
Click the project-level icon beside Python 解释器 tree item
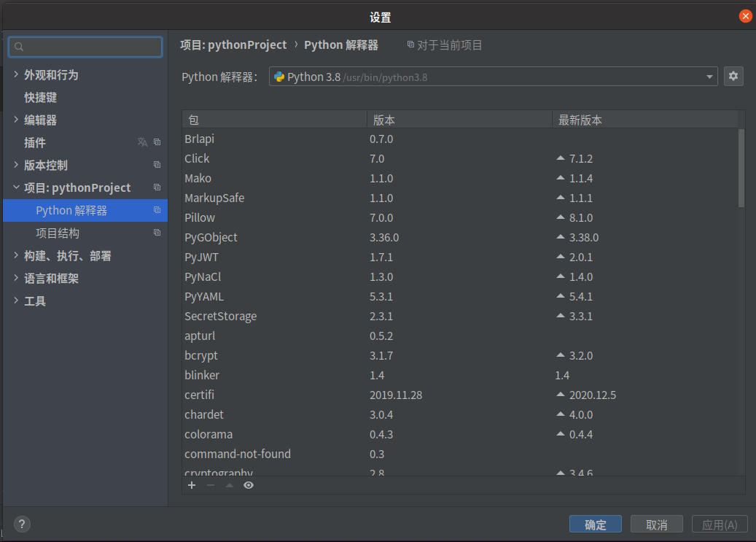click(x=157, y=210)
